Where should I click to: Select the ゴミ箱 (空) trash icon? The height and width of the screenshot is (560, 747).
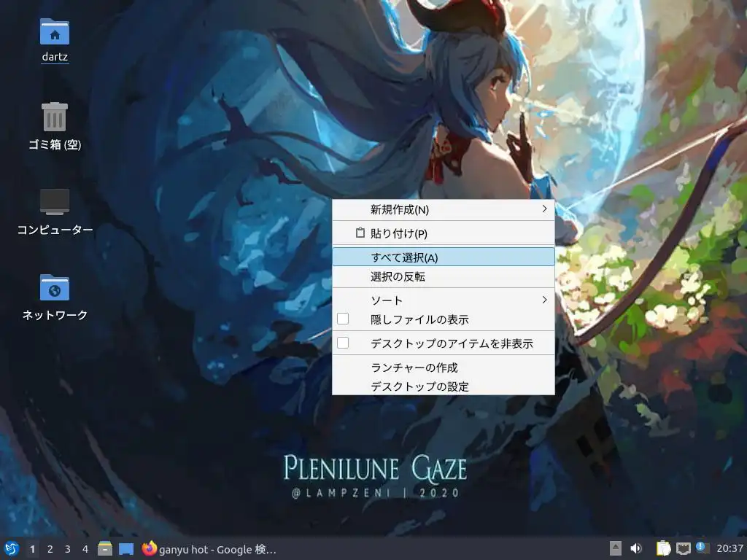pos(54,117)
